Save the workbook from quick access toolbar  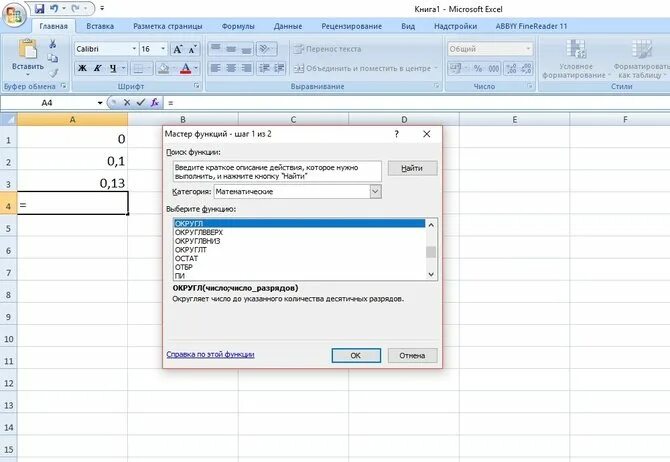[x=39, y=8]
